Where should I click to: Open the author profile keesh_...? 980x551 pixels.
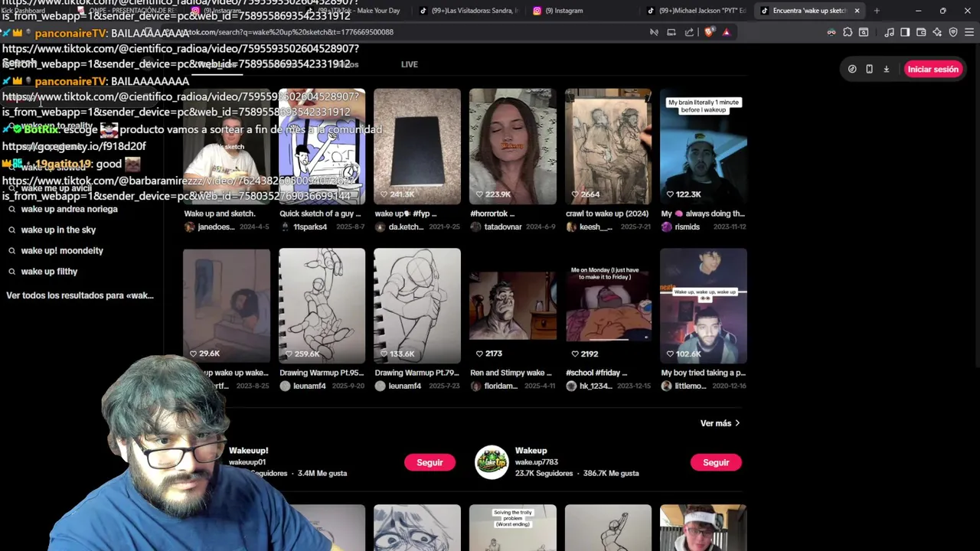click(596, 227)
